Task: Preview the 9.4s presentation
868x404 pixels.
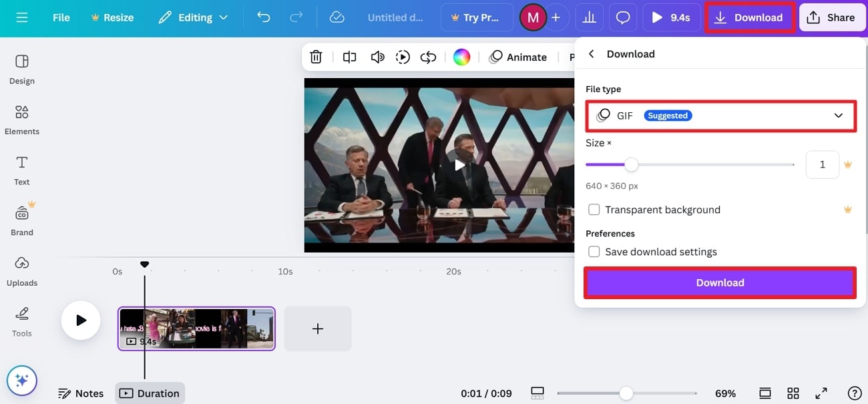Action: pos(671,17)
